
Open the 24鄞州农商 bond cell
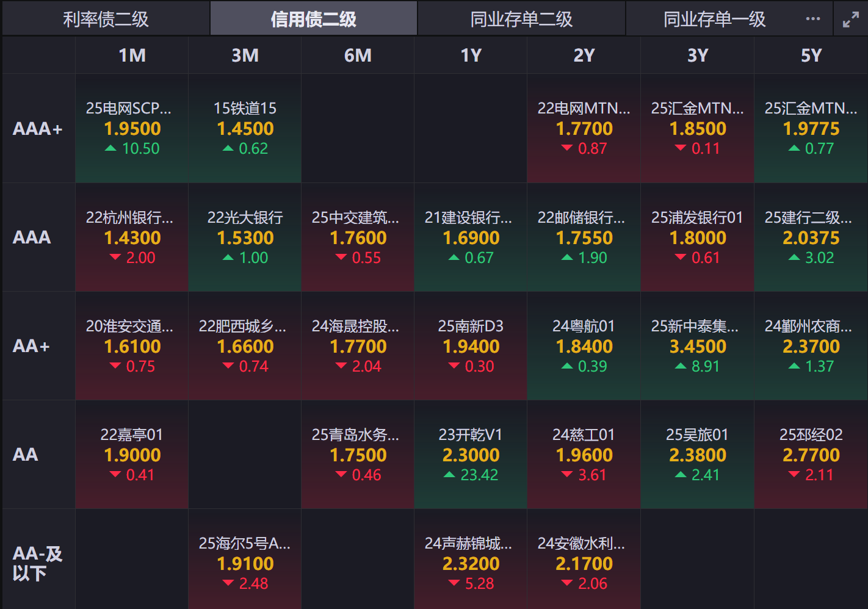coord(811,346)
